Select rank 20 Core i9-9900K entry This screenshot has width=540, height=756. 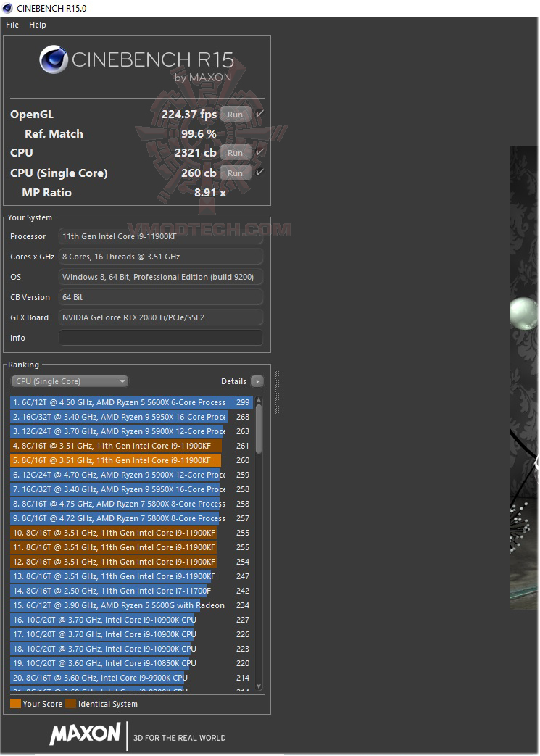pos(131,678)
